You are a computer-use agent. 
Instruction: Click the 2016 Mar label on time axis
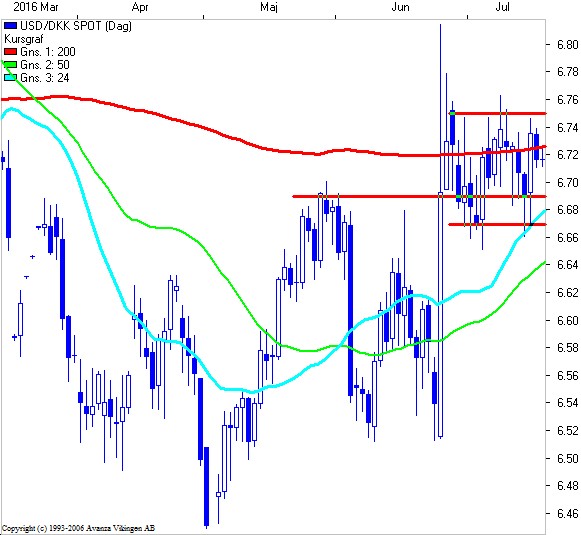pyautogui.click(x=36, y=7)
